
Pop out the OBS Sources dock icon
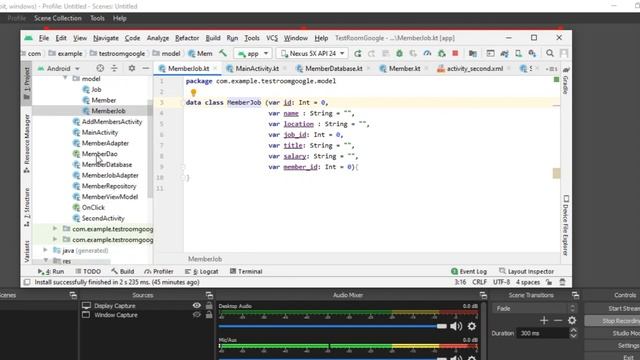pyautogui.click(x=209, y=295)
